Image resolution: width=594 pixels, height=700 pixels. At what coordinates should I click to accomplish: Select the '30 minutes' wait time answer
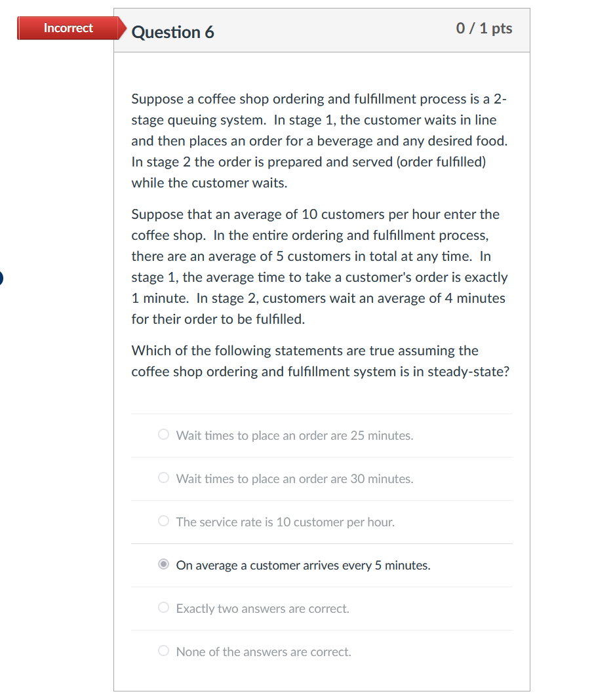pos(294,478)
